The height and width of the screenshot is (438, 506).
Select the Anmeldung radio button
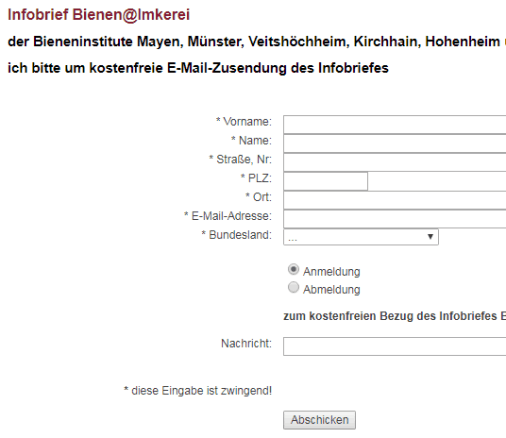tap(293, 269)
